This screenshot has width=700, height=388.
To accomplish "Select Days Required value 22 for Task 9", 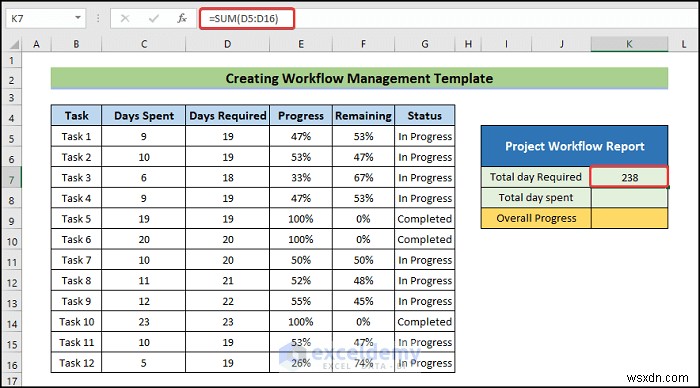I will 228,301.
